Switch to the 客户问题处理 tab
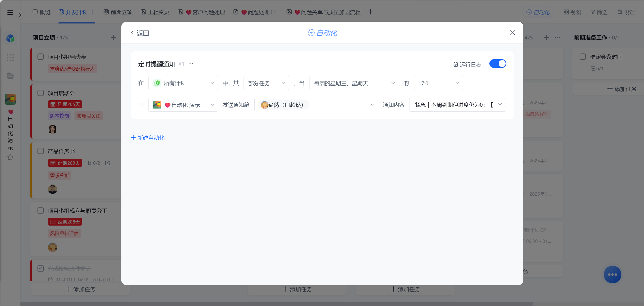Image resolution: width=644 pixels, height=306 pixels. 201,12
